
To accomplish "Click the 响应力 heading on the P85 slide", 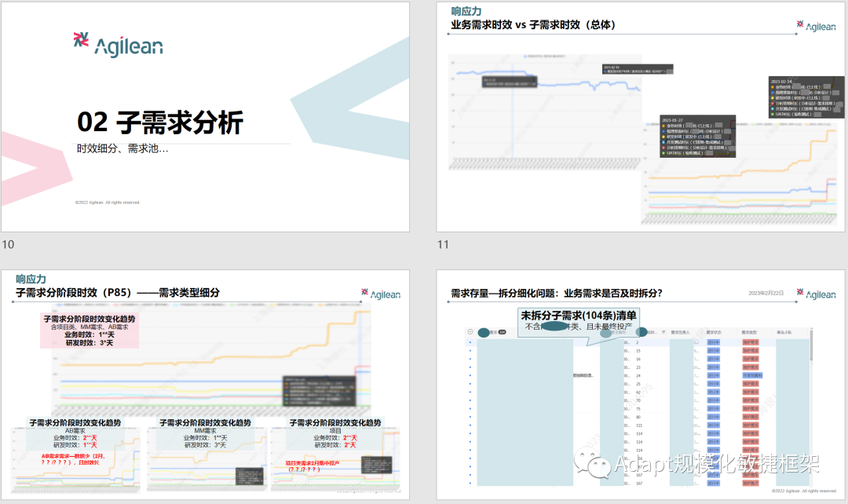I will click(x=31, y=279).
